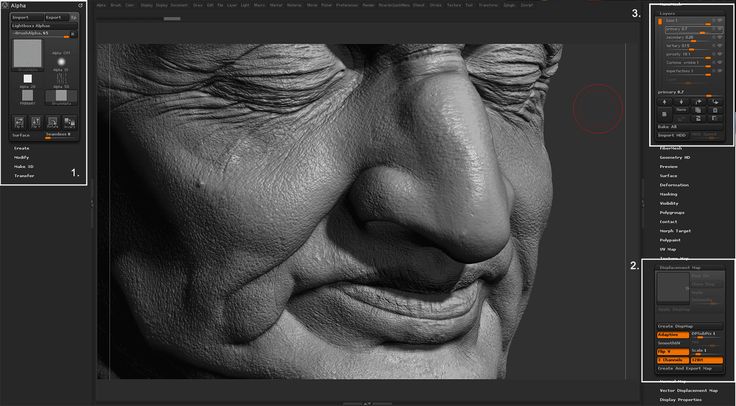The image size is (736, 406).
Task: Click the large new layer icon
Action: (x=664, y=114)
